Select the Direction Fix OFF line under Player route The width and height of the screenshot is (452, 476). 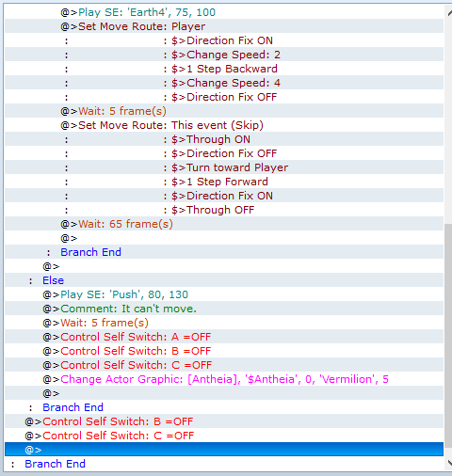coord(224,97)
